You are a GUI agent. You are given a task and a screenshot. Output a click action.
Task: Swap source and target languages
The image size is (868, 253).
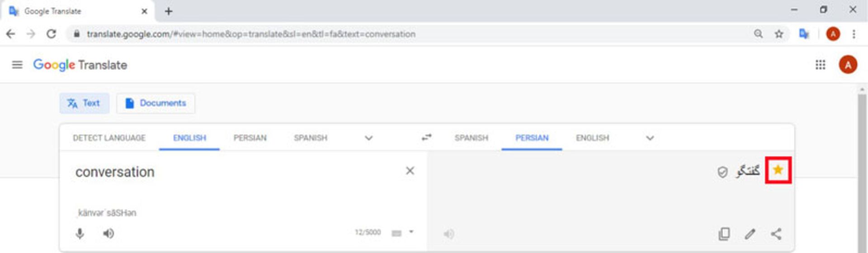point(426,137)
